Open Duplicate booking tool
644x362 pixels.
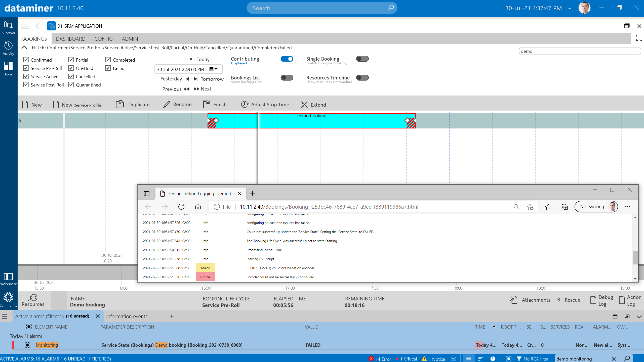pyautogui.click(x=120, y=104)
